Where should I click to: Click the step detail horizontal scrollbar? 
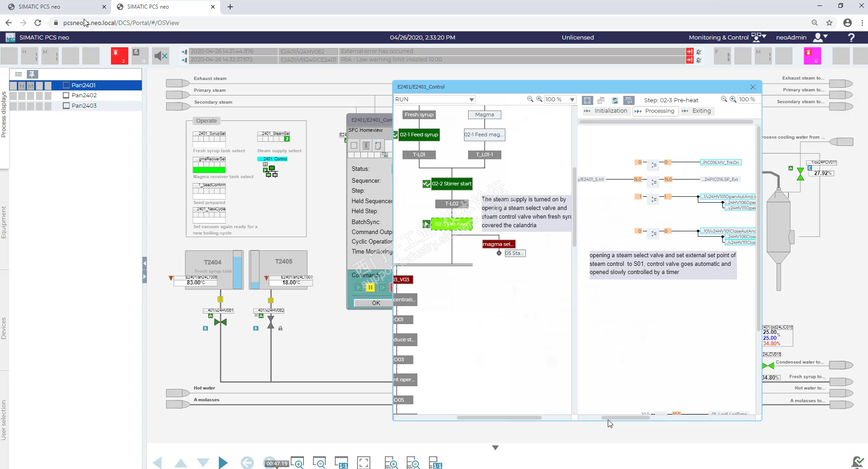click(626, 417)
